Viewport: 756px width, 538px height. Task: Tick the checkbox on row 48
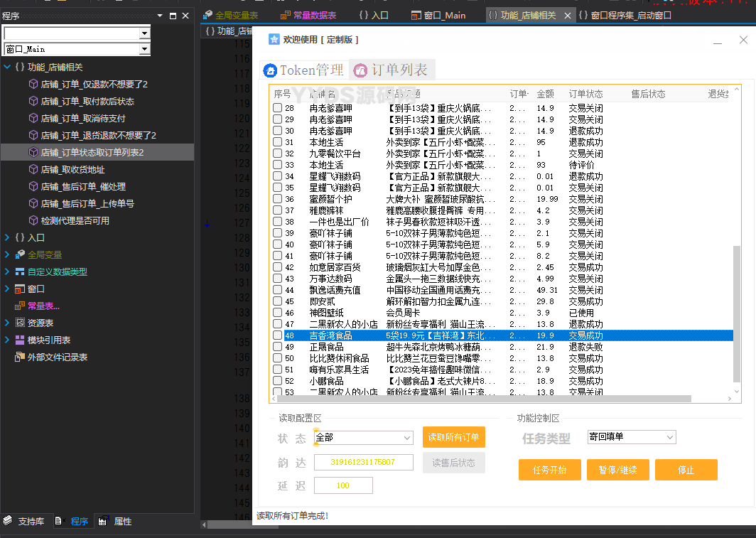(x=278, y=335)
